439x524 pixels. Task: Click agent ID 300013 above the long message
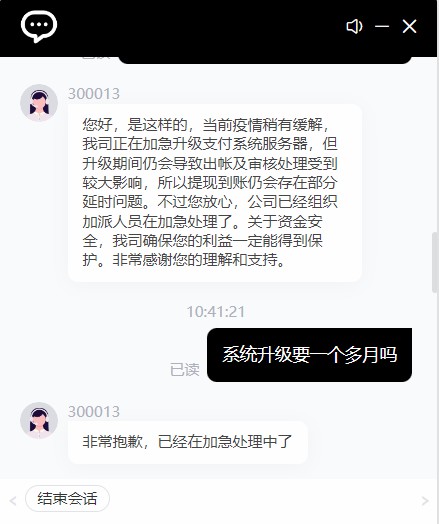coord(94,94)
